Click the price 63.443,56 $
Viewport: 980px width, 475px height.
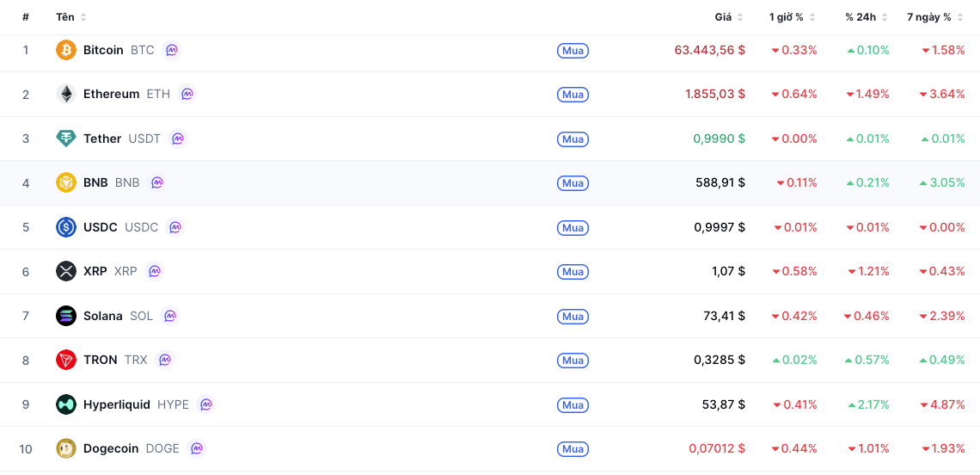pos(709,50)
